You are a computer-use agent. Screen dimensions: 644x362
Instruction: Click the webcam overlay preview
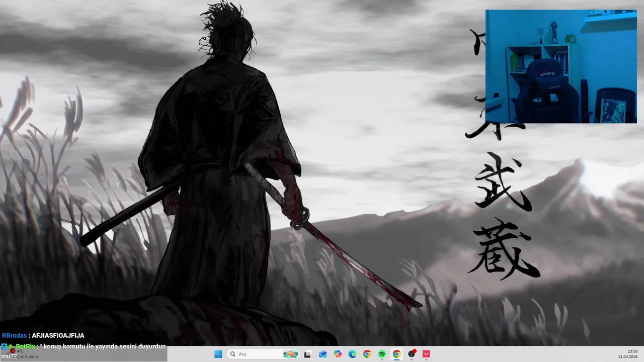[561, 66]
